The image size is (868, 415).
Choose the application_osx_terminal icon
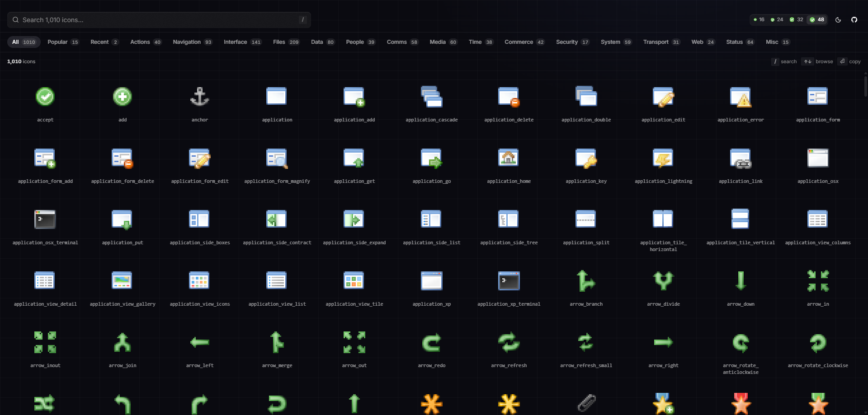tap(45, 219)
